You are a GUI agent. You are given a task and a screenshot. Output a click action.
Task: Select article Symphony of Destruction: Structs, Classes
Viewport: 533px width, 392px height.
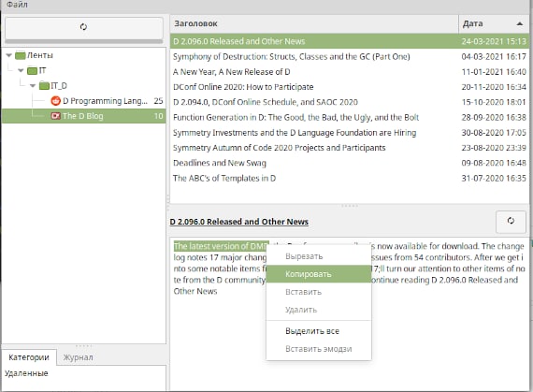pyautogui.click(x=350, y=56)
